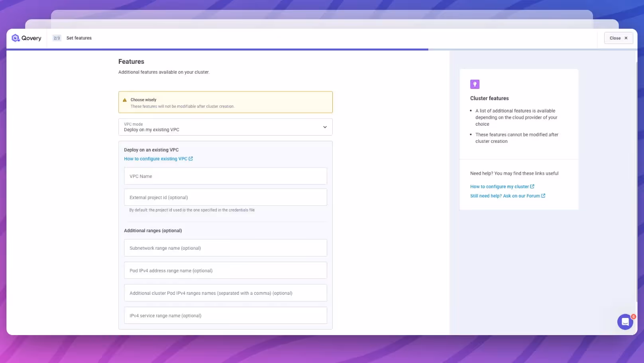
Task: Click the warning triangle in the Choose wisely banner
Action: [124, 100]
